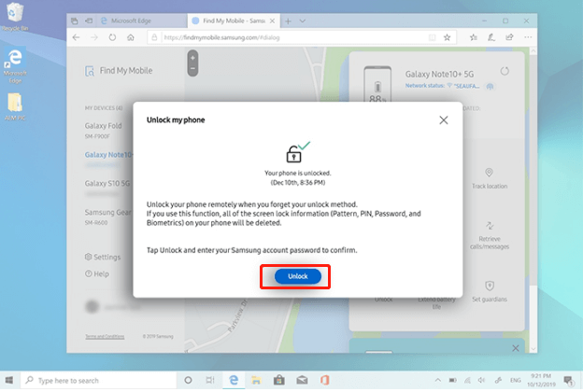Click the forward navigation arrow
This screenshot has width=583, height=392.
tap(94, 37)
